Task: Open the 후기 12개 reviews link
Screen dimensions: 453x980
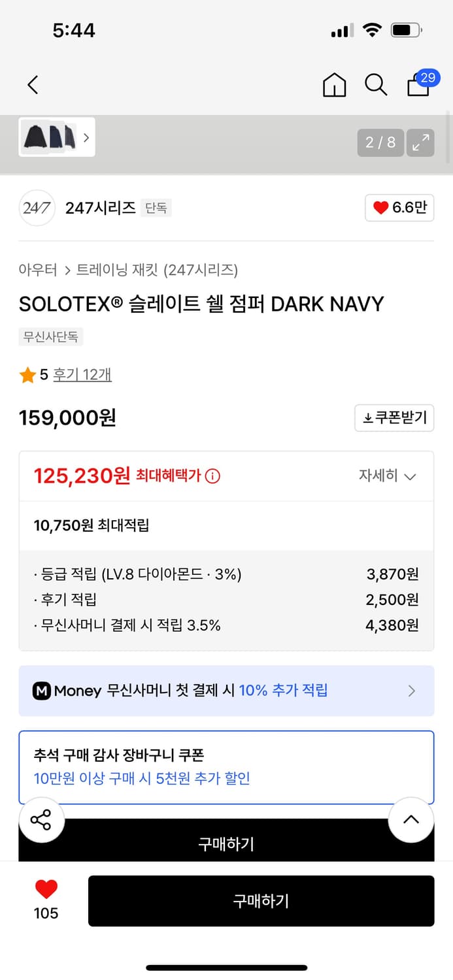Action: (x=82, y=374)
